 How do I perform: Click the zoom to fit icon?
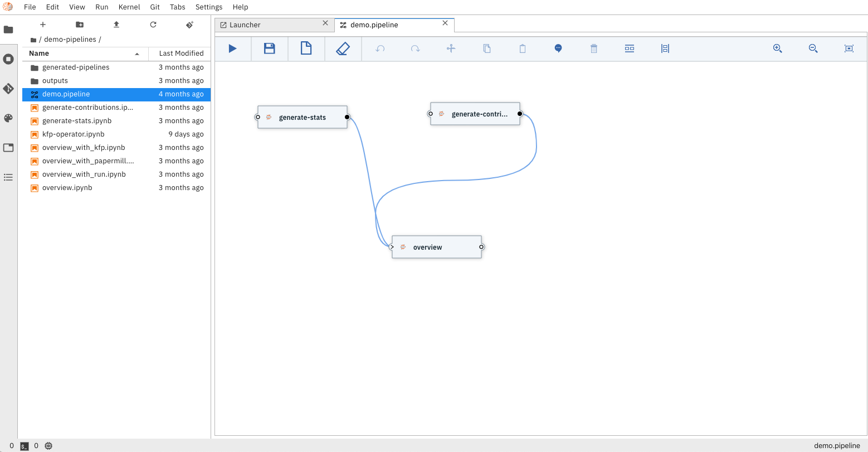coord(849,48)
